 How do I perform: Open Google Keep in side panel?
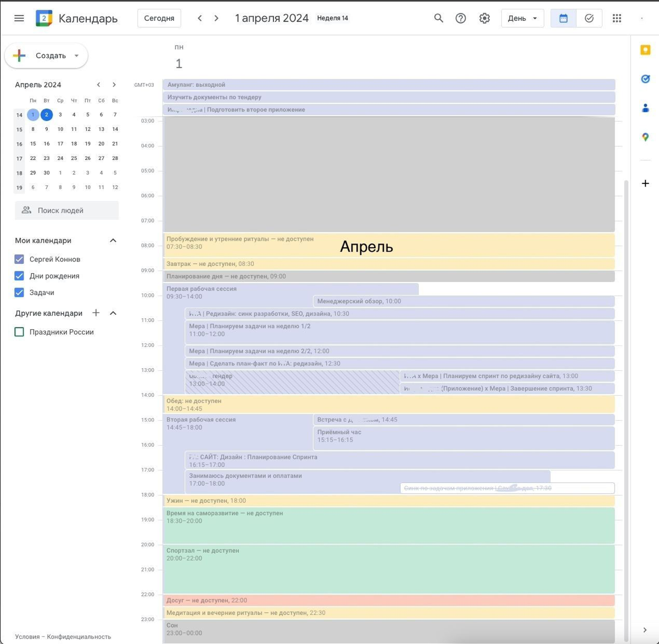tap(645, 50)
